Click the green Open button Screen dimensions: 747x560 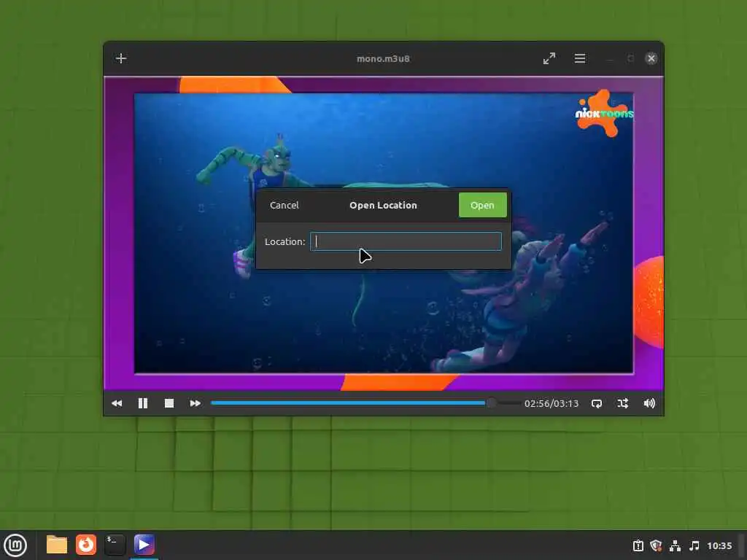pos(483,205)
